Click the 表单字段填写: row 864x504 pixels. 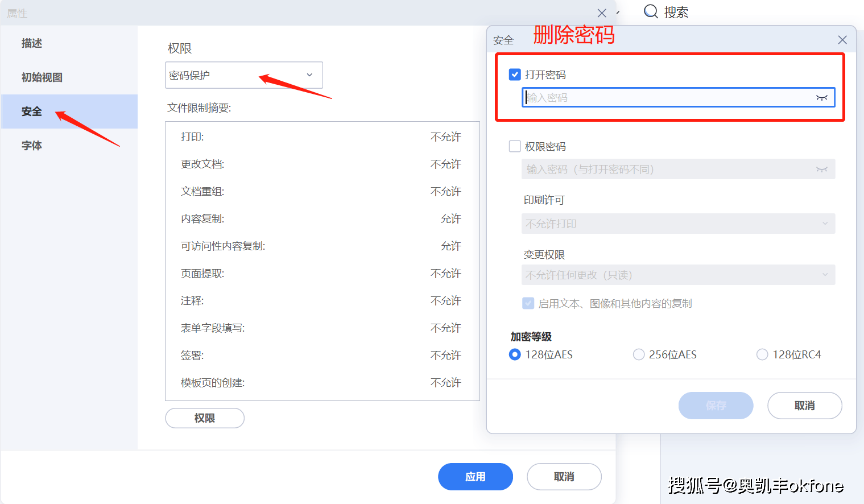coord(322,328)
